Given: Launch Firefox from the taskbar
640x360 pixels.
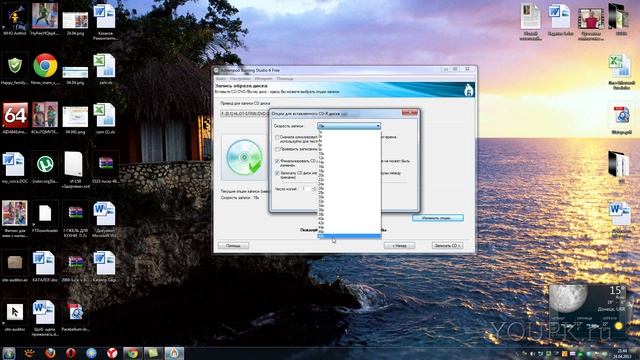Looking at the screenshot, I should 50,353.
